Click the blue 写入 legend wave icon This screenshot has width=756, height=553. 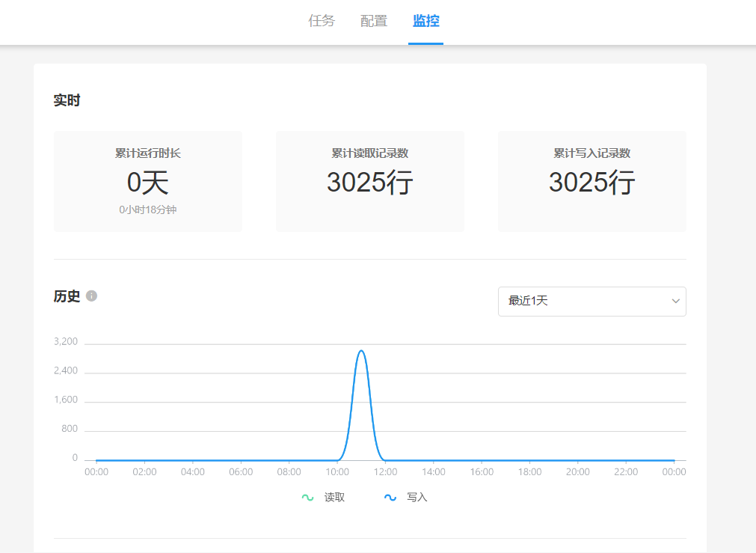pos(390,497)
